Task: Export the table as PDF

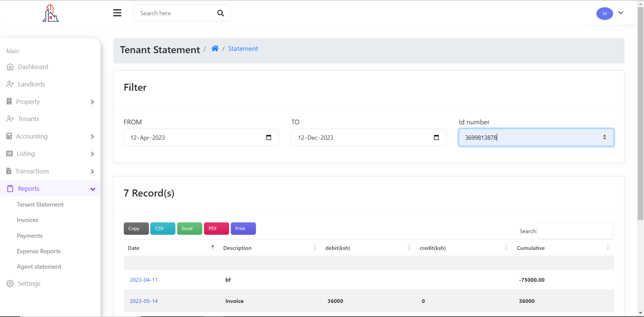Action: 216,229
